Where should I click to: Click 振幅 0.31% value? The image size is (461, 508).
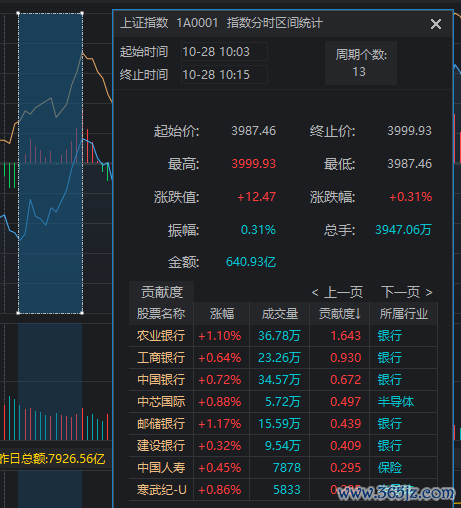tap(258, 230)
